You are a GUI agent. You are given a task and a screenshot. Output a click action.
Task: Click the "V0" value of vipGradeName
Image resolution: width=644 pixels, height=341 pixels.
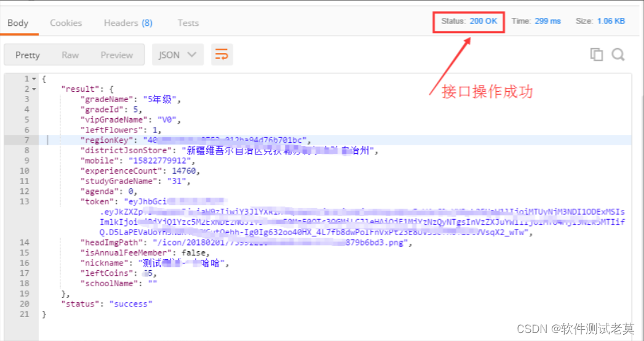point(167,120)
